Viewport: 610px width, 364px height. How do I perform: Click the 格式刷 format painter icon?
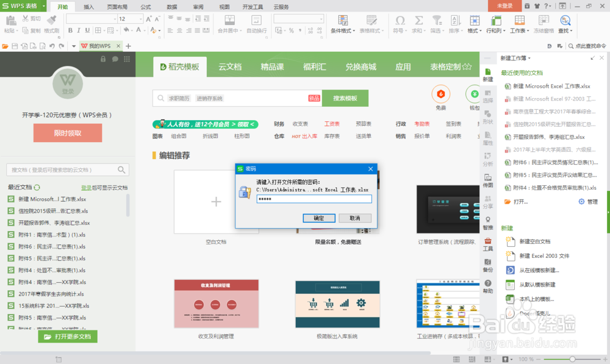51,20
